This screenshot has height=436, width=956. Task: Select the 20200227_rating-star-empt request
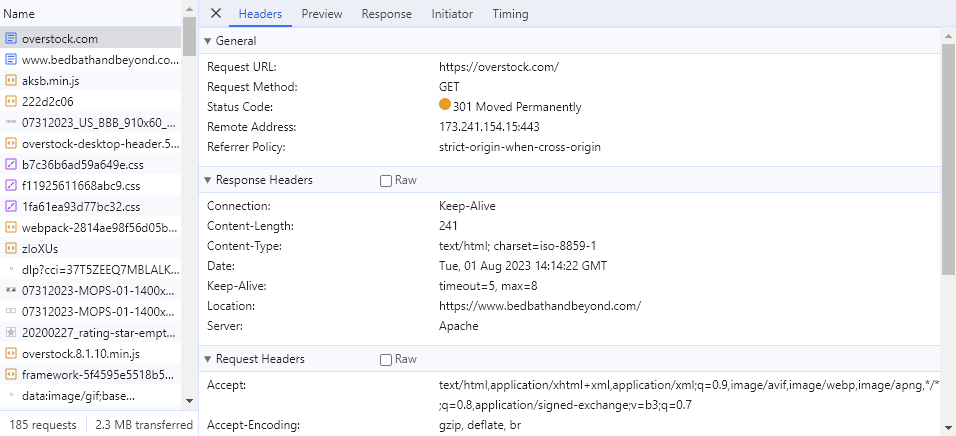[91, 332]
